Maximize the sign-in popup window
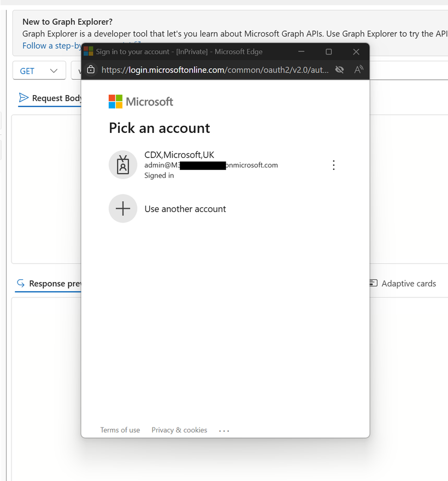 329,52
